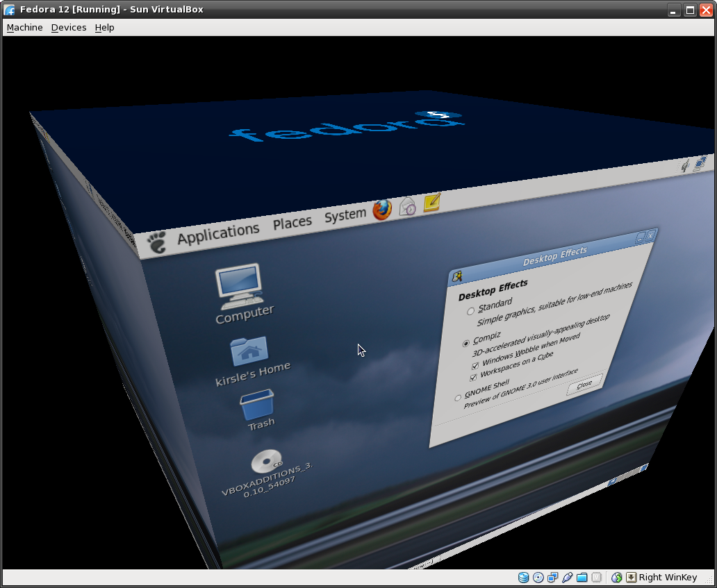Click 'Preview of GNOME 3.0 user interface' text
Screen dimensions: 717x588
coord(521,388)
